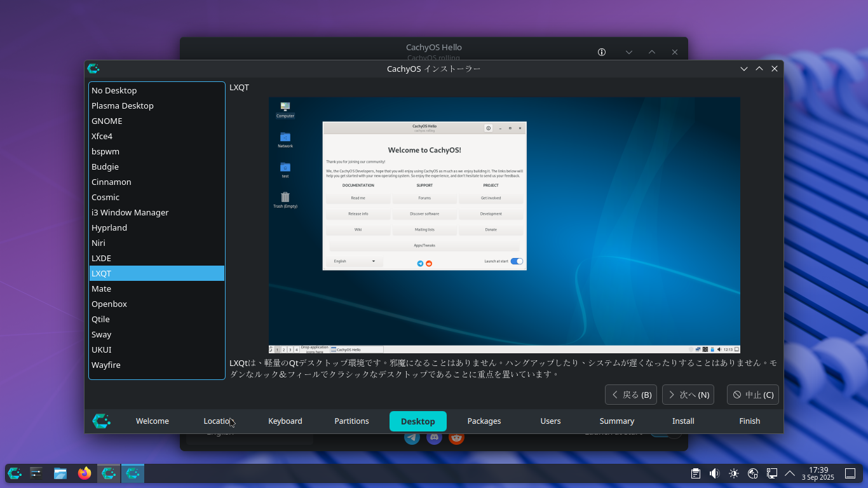868x488 pixels.
Task: Go to the Packages step tab
Action: (484, 421)
